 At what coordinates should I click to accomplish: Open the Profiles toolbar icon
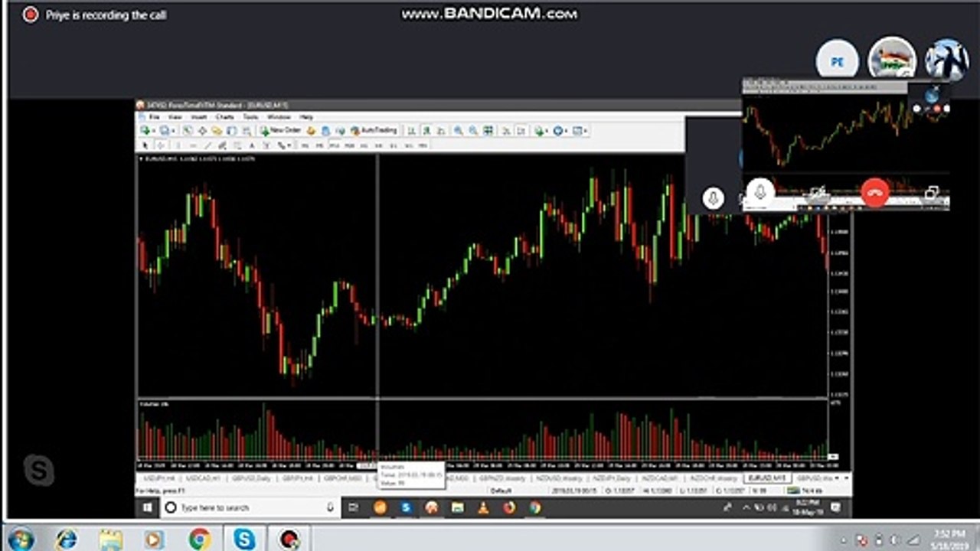click(164, 131)
